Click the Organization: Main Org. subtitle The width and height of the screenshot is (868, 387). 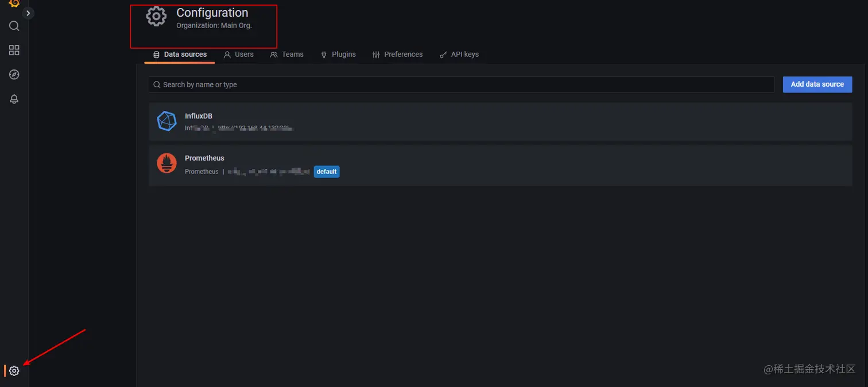coord(214,25)
